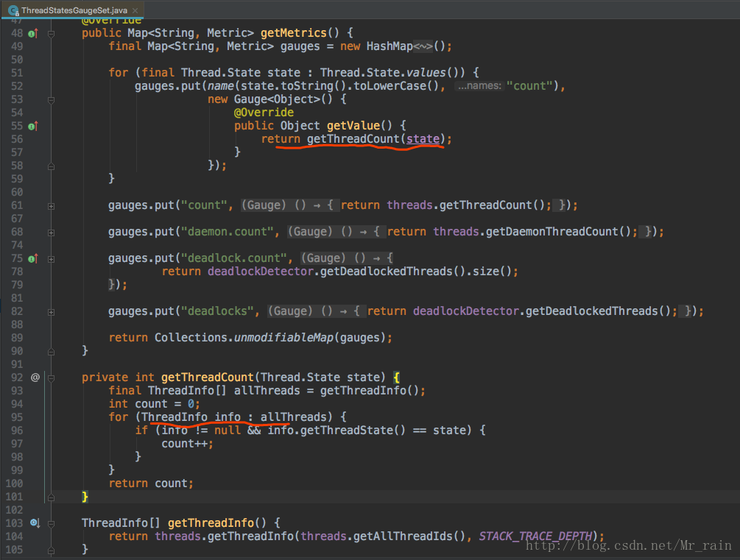Collapse the getMetrics method fold on line 48
The height and width of the screenshot is (560, 740).
[x=51, y=34]
